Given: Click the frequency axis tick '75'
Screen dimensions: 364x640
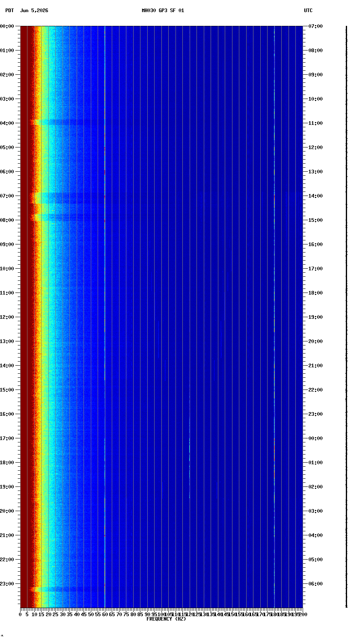Looking at the screenshot, I should 126,615.
